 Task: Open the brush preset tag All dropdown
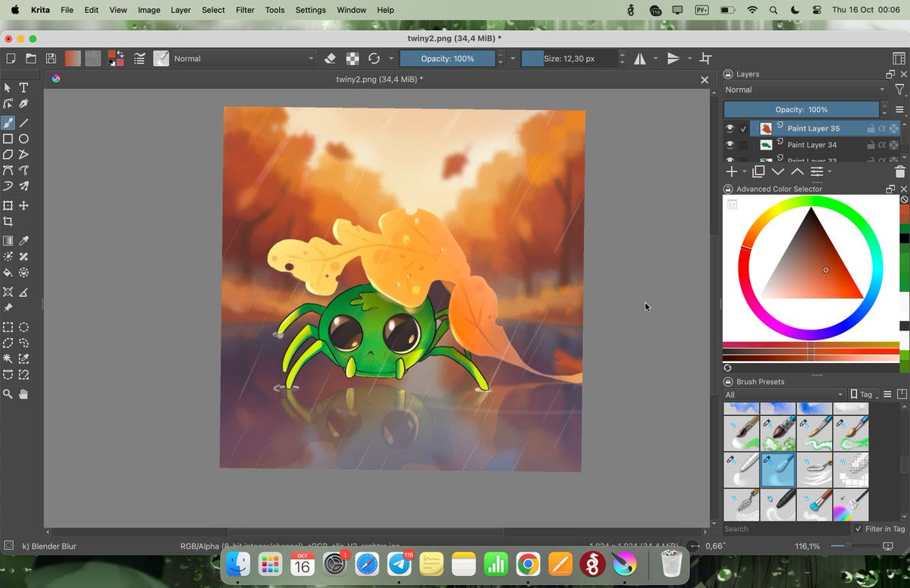784,395
